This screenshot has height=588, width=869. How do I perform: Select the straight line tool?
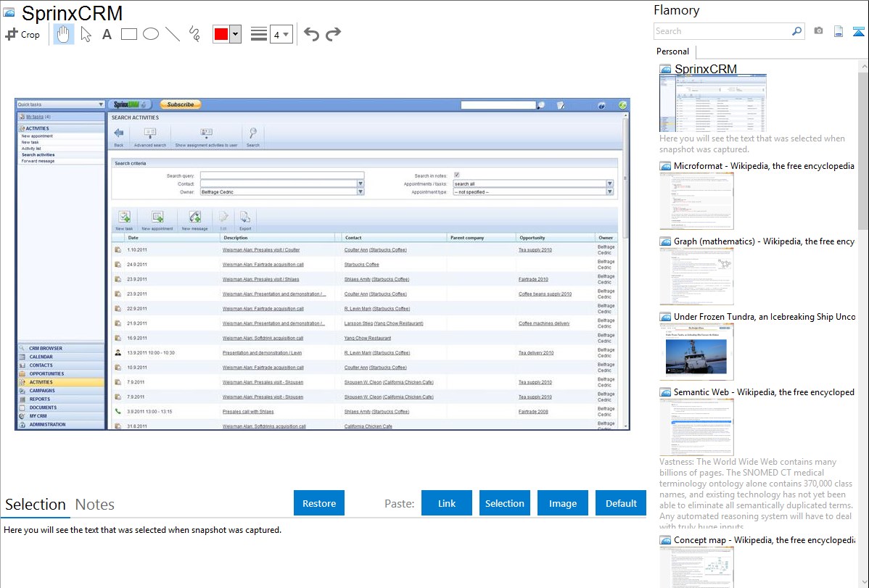click(x=172, y=34)
